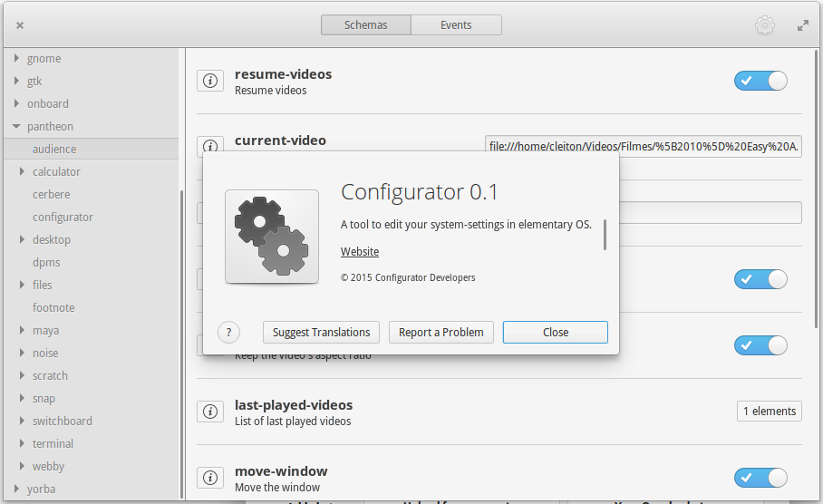Collapse the pantheon tree node
The height and width of the screenshot is (504, 823).
pyautogui.click(x=16, y=126)
